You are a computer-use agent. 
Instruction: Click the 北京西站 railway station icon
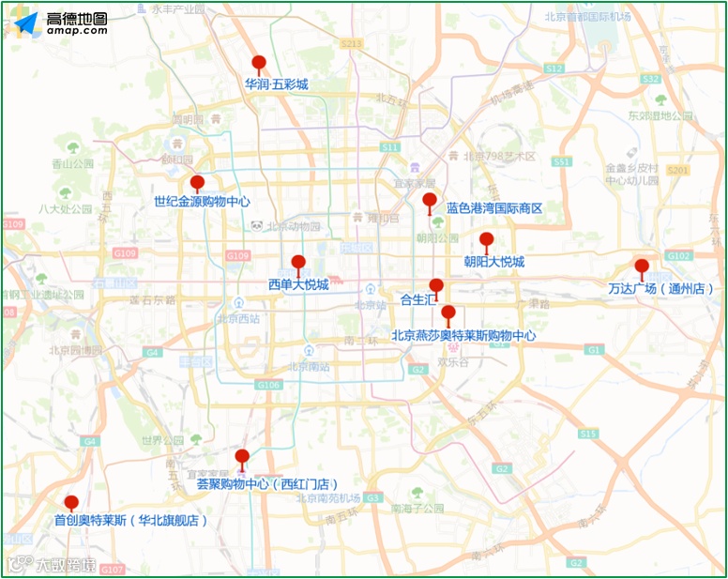[238, 303]
